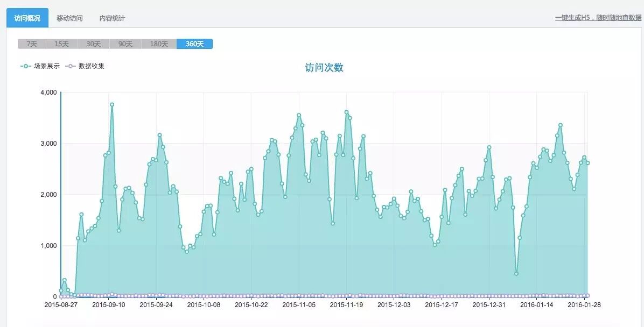This screenshot has height=327, width=644.
Task: Click the 2015-10-22 axis date
Action: tap(251, 305)
